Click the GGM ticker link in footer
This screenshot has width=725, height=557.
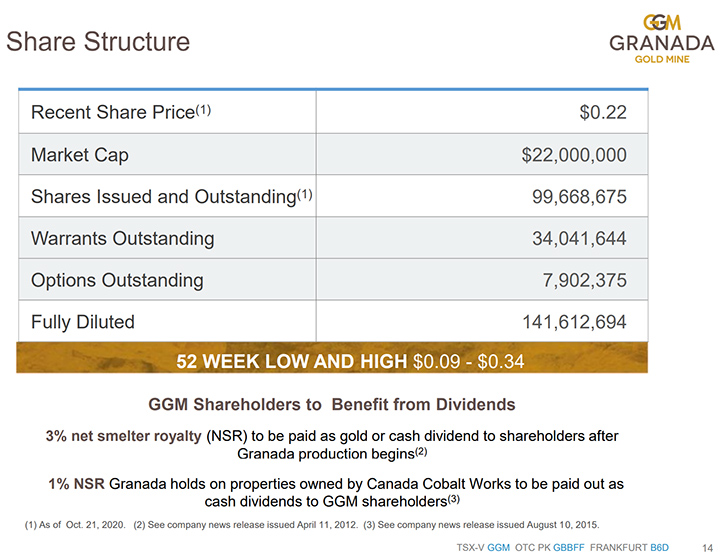(498, 548)
